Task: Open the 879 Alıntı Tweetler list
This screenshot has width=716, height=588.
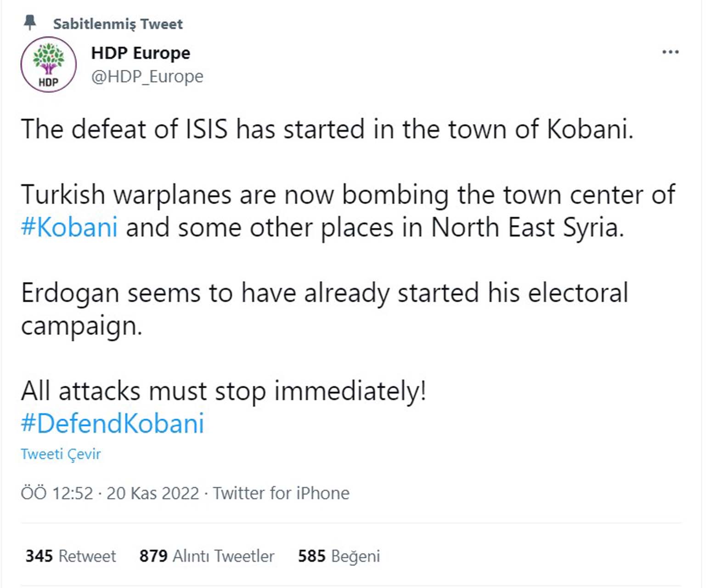Action: coord(207,556)
